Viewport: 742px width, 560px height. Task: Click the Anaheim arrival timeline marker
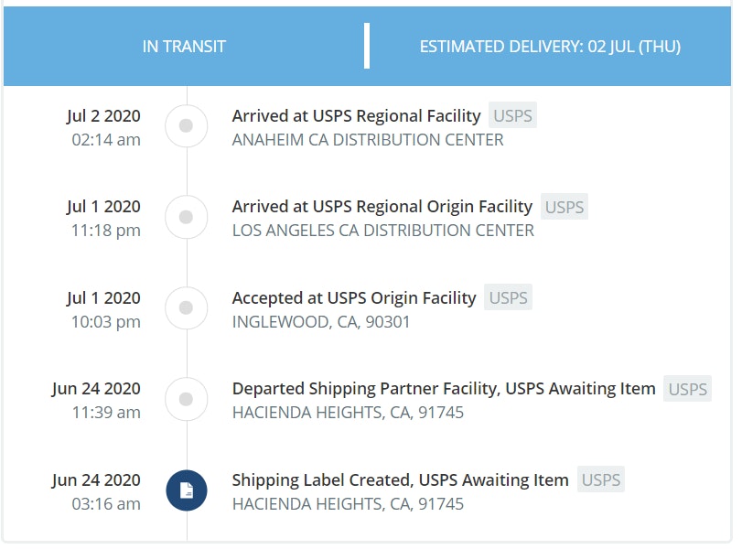coord(187,127)
